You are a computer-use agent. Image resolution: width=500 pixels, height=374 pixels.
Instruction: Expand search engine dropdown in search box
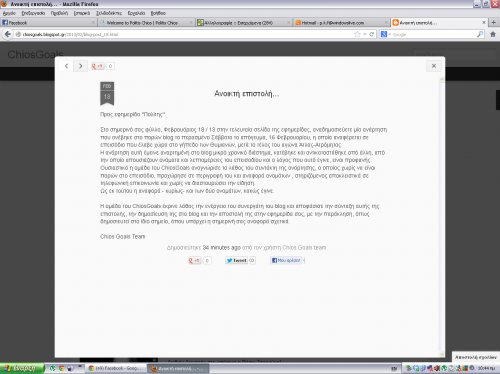click(389, 35)
